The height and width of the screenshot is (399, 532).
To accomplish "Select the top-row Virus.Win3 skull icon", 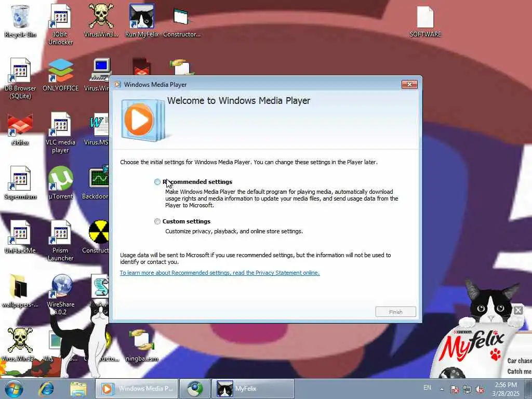I will coord(101,21).
